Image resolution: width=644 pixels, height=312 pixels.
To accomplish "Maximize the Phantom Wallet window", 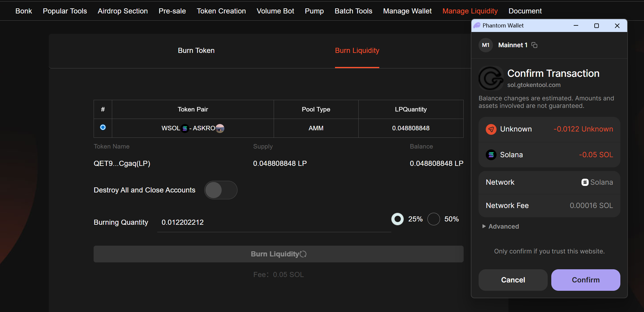I will click(596, 26).
